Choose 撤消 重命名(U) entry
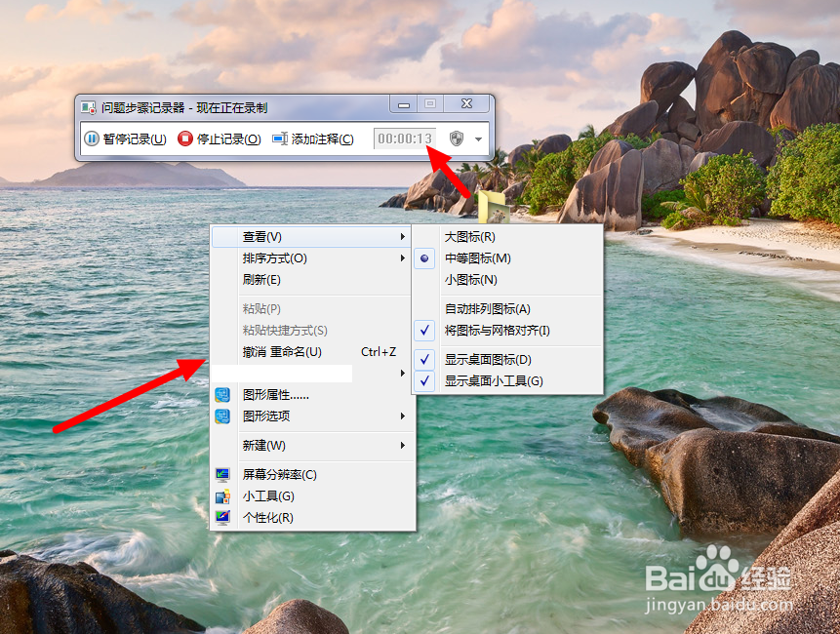This screenshot has height=634, width=840. [312, 352]
